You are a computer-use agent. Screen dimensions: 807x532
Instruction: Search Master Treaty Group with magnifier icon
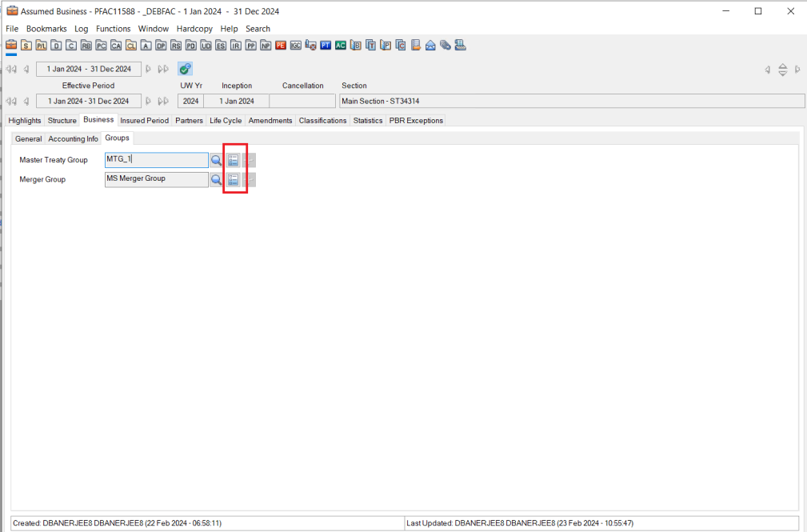(216, 160)
